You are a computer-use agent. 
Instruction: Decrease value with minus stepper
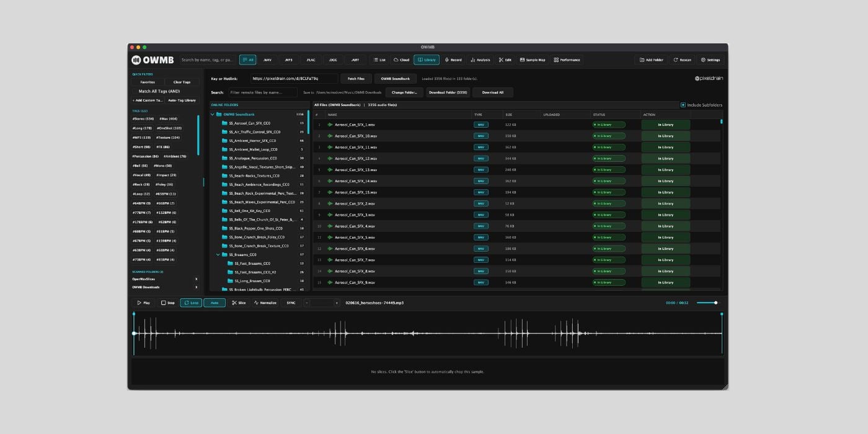coord(307,303)
